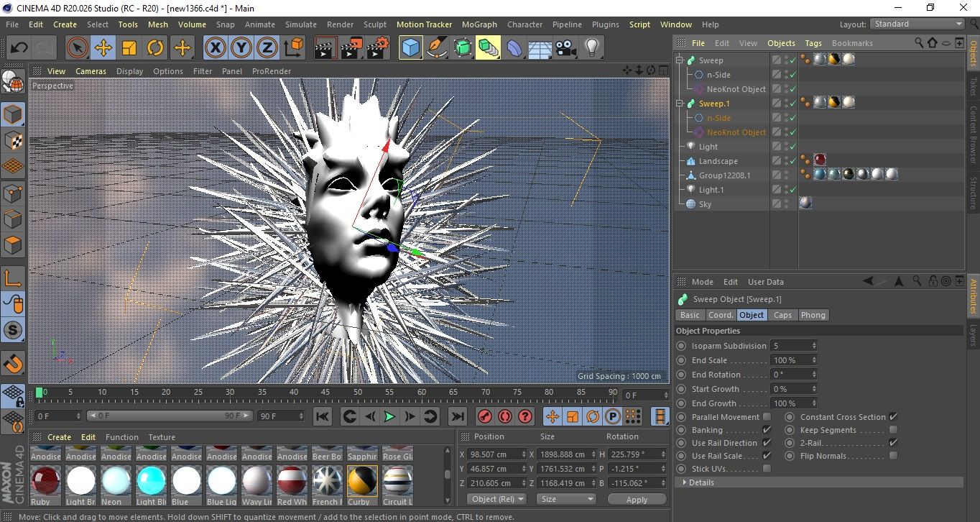This screenshot has width=980, height=522.
Task: Click the Isoparm Subdivision field
Action: coord(793,346)
